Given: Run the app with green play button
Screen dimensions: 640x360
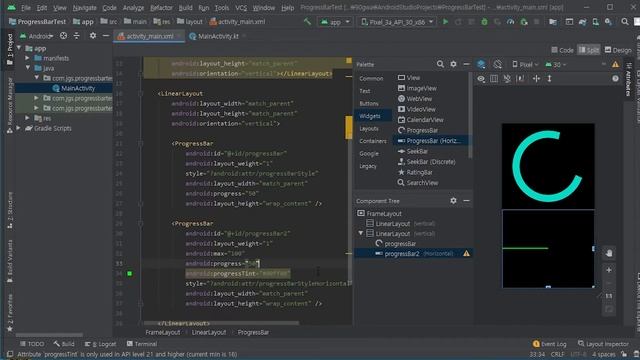Looking at the screenshot, I should click(x=445, y=22).
